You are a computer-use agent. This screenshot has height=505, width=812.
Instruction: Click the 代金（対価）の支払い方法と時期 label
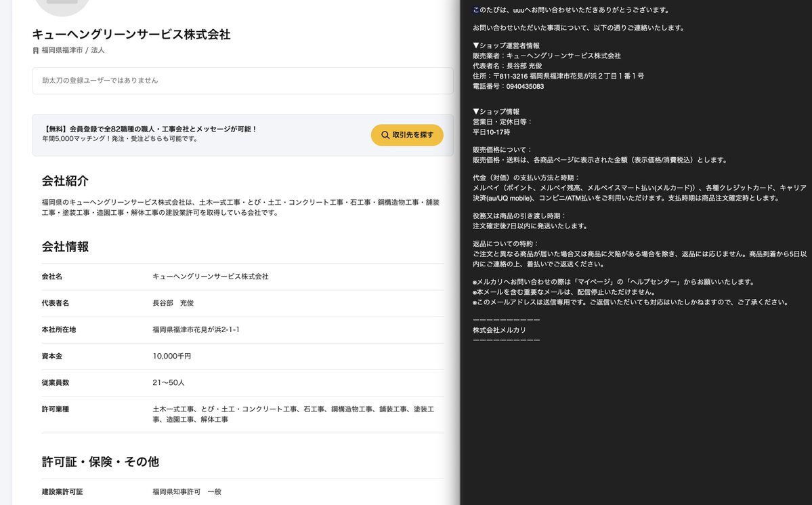point(526,178)
